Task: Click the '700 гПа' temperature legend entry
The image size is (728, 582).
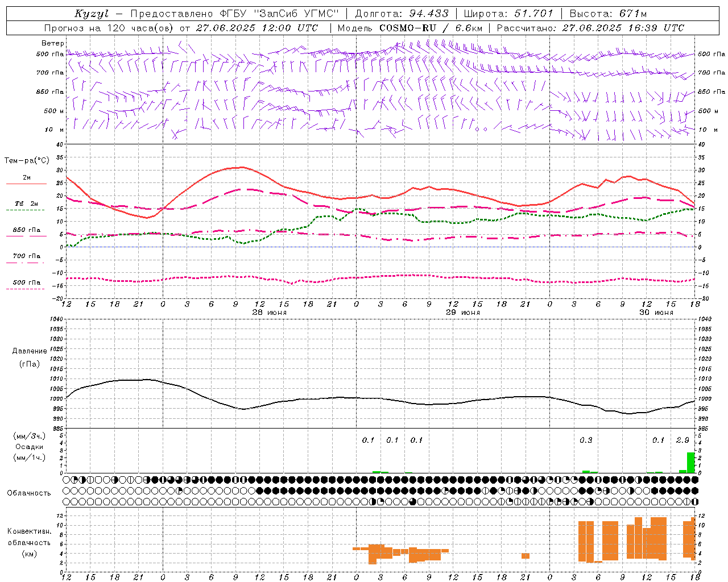Action: pyautogui.click(x=27, y=256)
